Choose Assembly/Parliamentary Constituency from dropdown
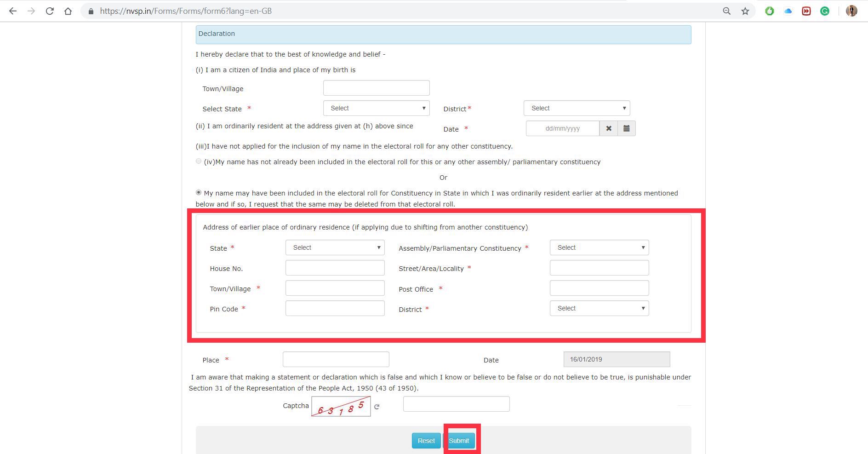 point(599,247)
